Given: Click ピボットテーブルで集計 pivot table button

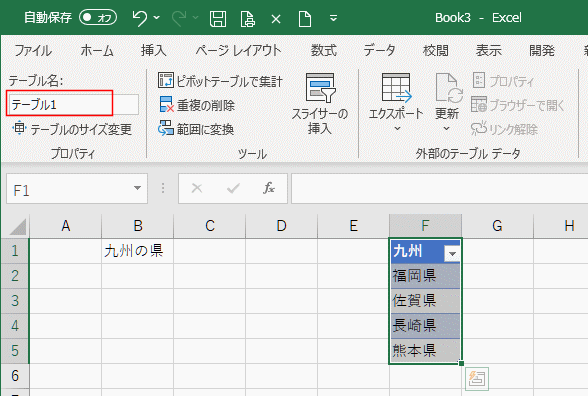Looking at the screenshot, I should point(220,81).
